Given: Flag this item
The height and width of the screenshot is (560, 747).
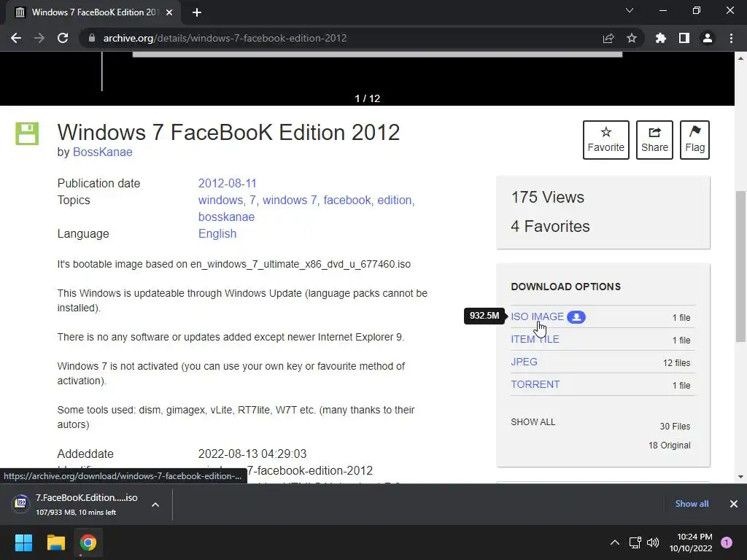Looking at the screenshot, I should (x=694, y=140).
